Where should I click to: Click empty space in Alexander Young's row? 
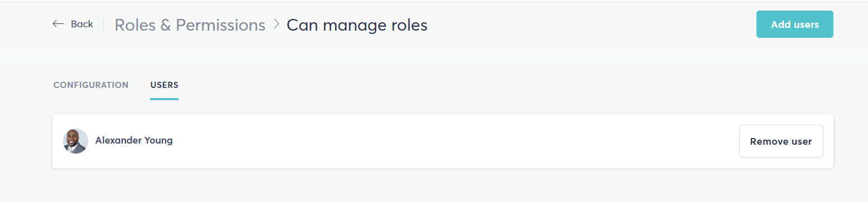coord(446,141)
